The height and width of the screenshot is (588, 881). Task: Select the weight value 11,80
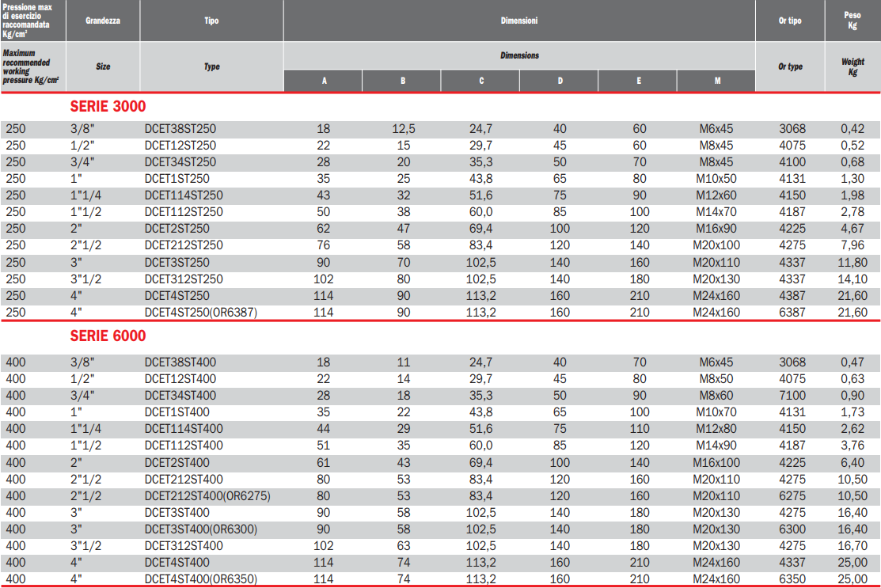[853, 263]
